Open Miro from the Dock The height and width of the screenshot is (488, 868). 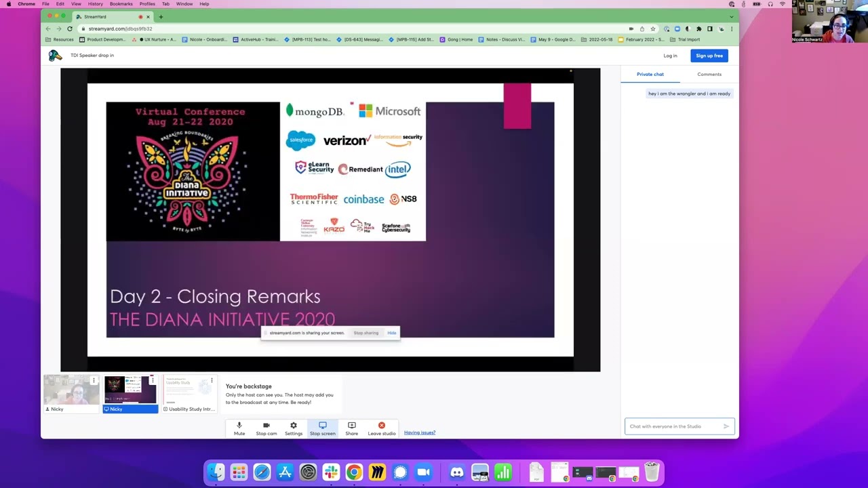click(377, 472)
